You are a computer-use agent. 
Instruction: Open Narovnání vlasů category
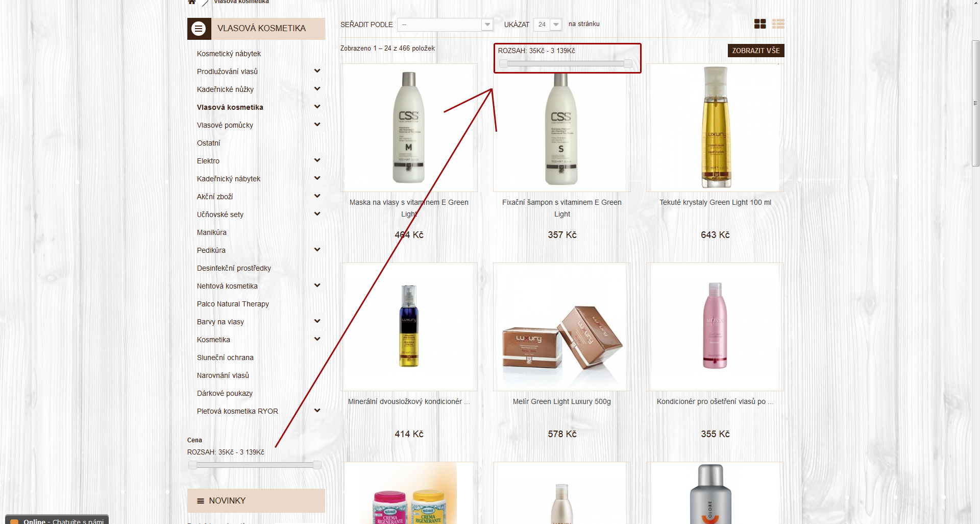pyautogui.click(x=223, y=375)
